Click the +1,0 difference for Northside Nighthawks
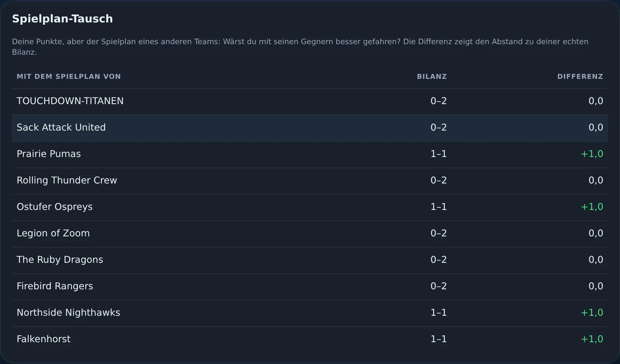Viewport: 620px width, 364px height. click(x=592, y=312)
